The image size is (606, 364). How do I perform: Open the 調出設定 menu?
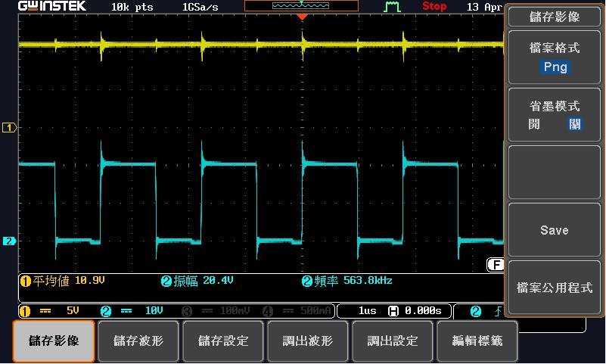coord(393,341)
